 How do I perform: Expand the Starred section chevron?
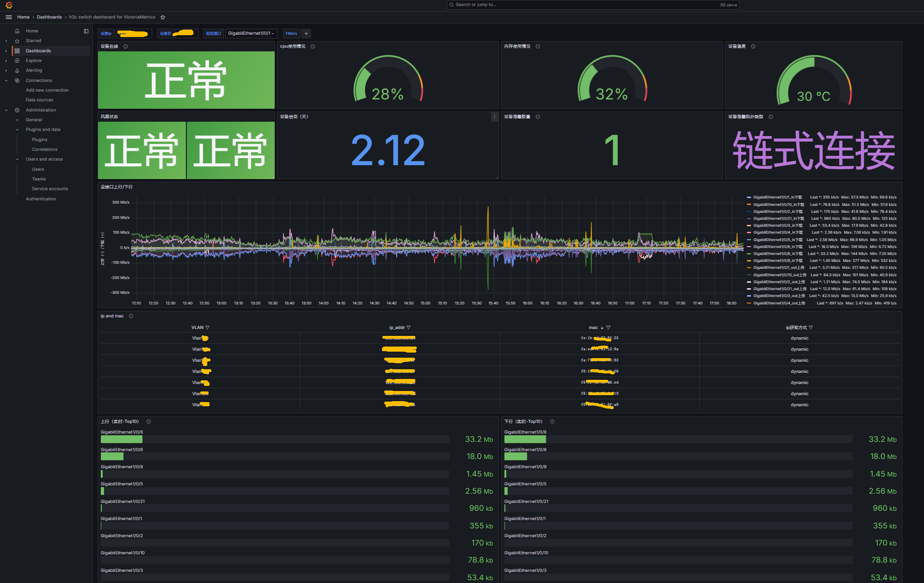click(x=6, y=41)
